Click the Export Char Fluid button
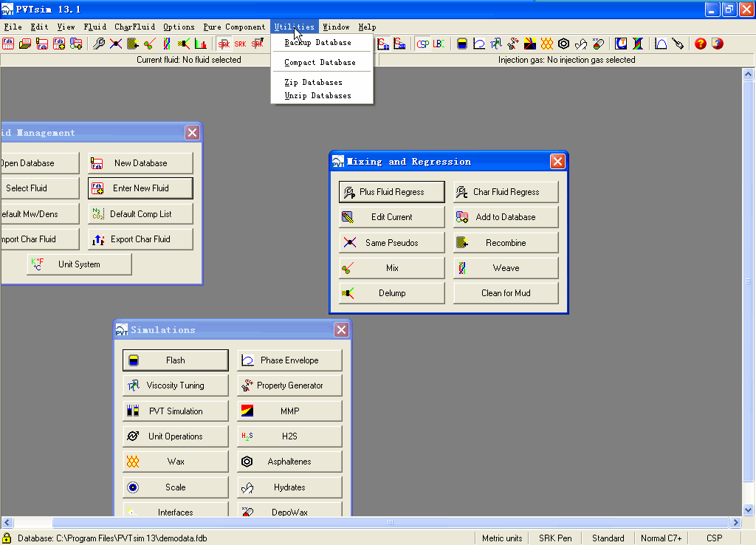The image size is (756, 545). [x=140, y=239]
